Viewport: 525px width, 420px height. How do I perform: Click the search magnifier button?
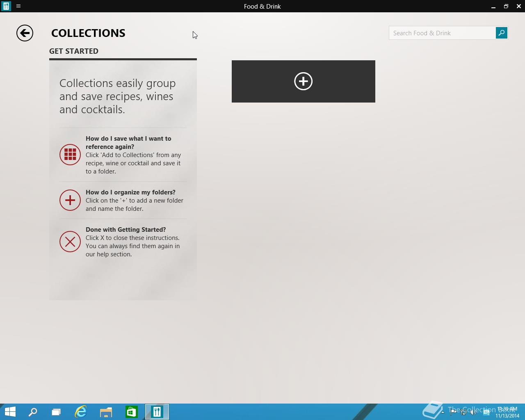pos(501,33)
